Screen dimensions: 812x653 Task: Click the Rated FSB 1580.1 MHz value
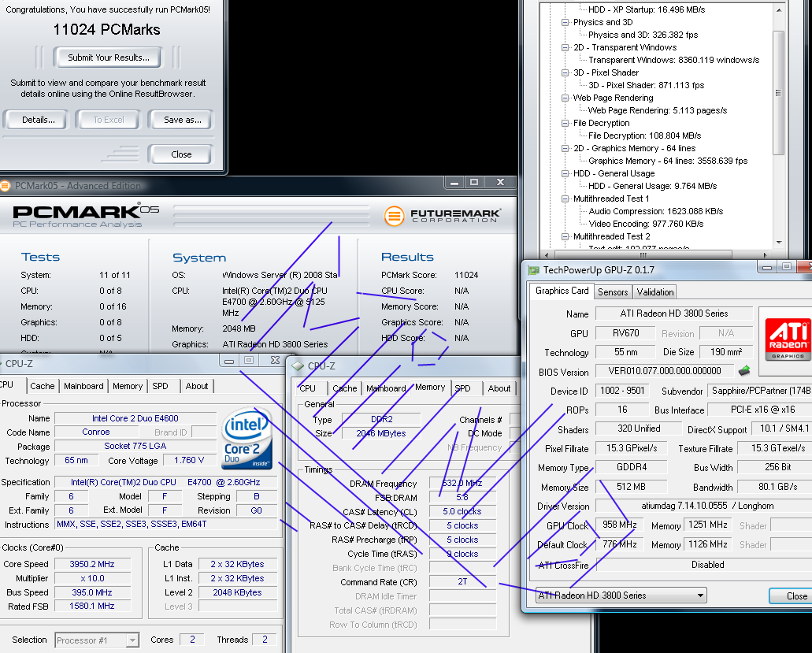(92, 606)
